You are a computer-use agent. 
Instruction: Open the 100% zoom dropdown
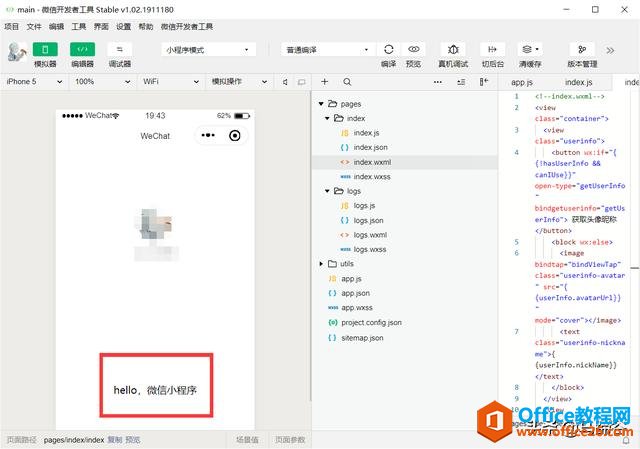pos(102,82)
